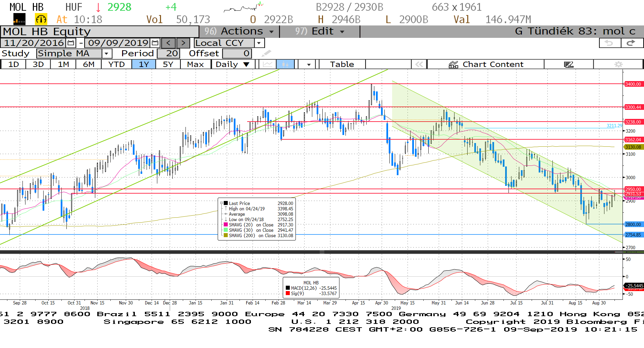
Task: Open the start date calendar picker
Action: [71, 43]
